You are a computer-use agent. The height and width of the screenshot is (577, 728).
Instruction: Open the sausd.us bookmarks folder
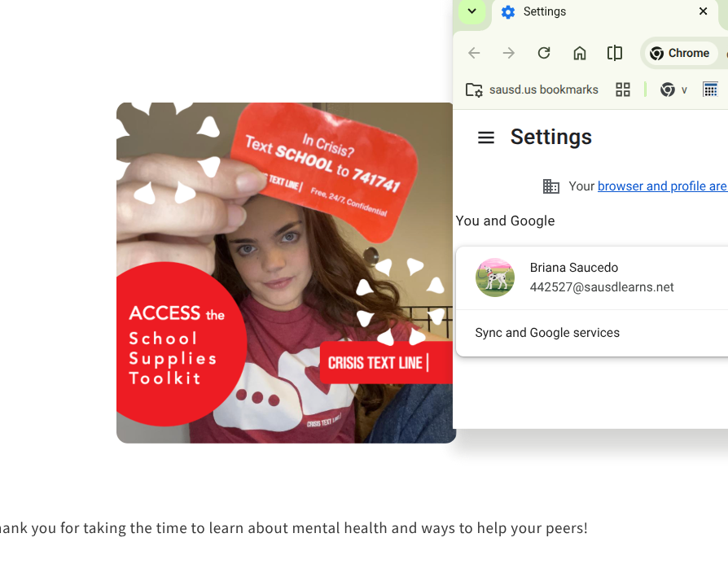tap(532, 90)
